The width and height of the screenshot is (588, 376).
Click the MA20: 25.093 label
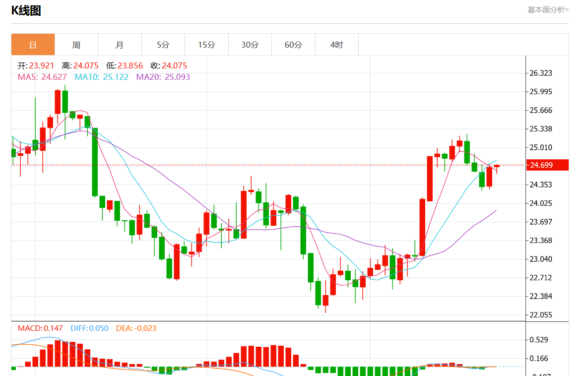[x=163, y=77]
